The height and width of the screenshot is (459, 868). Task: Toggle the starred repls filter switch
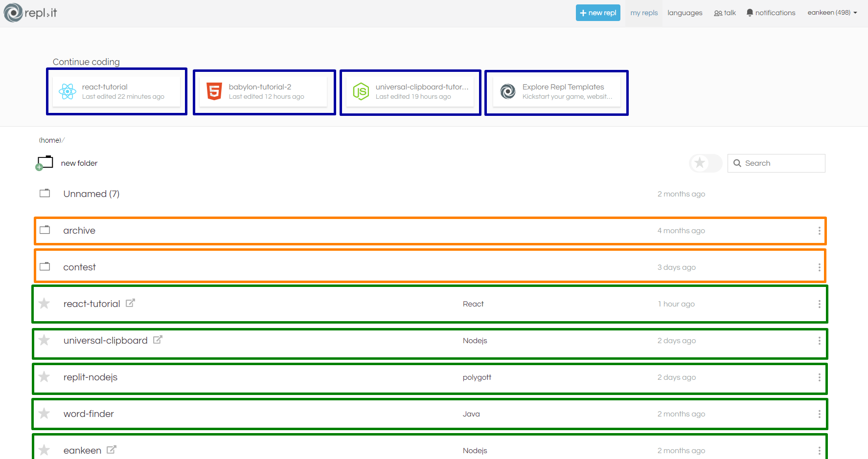point(706,163)
